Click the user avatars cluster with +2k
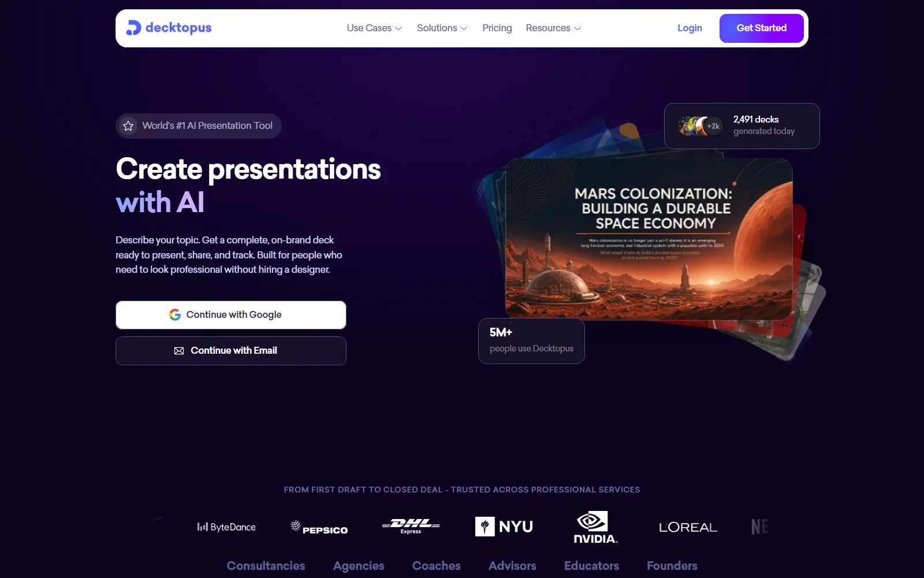The height and width of the screenshot is (578, 924). tap(701, 126)
